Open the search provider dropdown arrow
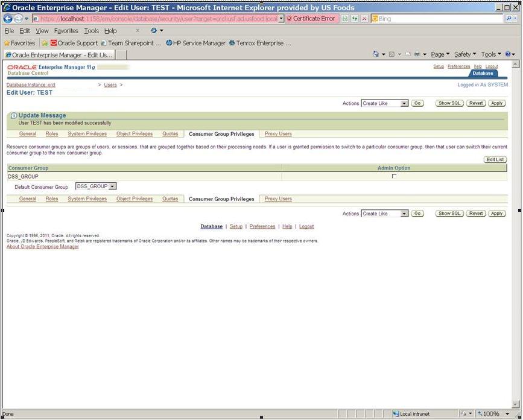Viewport: 523px width, 420px height. click(516, 19)
